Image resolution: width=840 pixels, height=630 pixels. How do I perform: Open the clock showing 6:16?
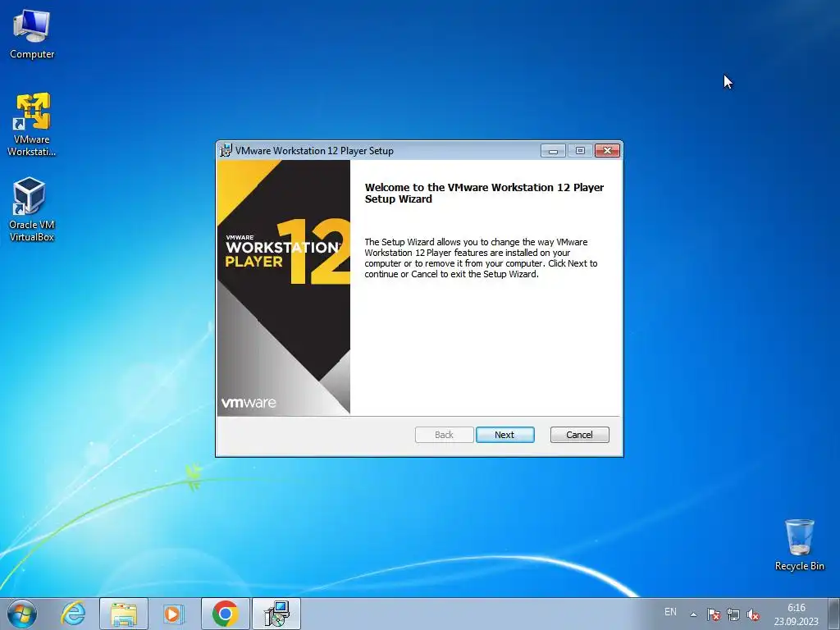pyautogui.click(x=796, y=614)
